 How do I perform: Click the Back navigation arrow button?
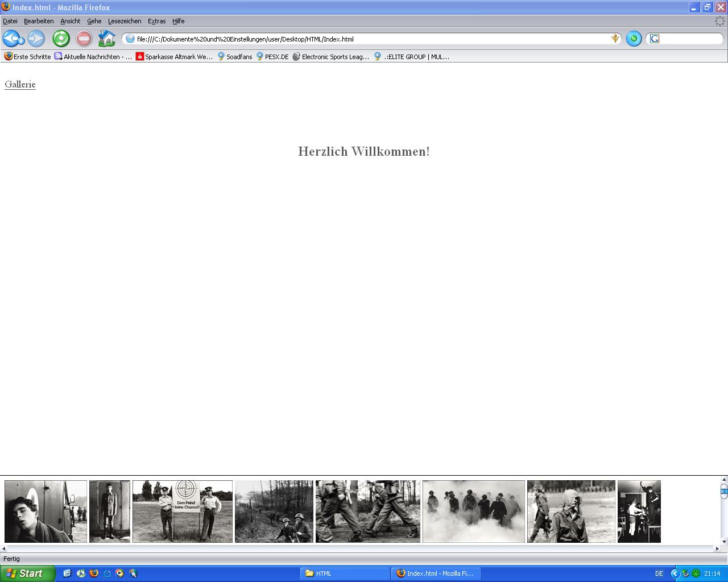pyautogui.click(x=11, y=39)
